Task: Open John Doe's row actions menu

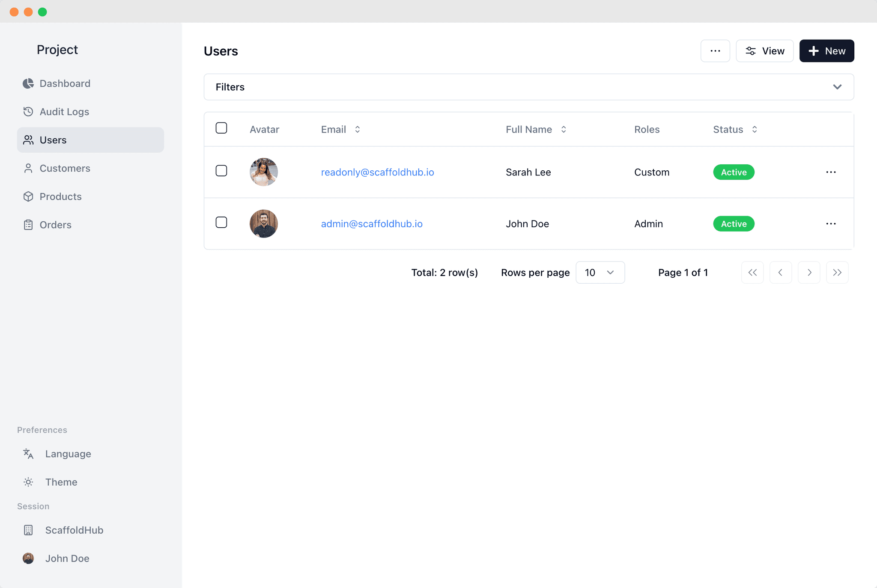Action: tap(830, 223)
